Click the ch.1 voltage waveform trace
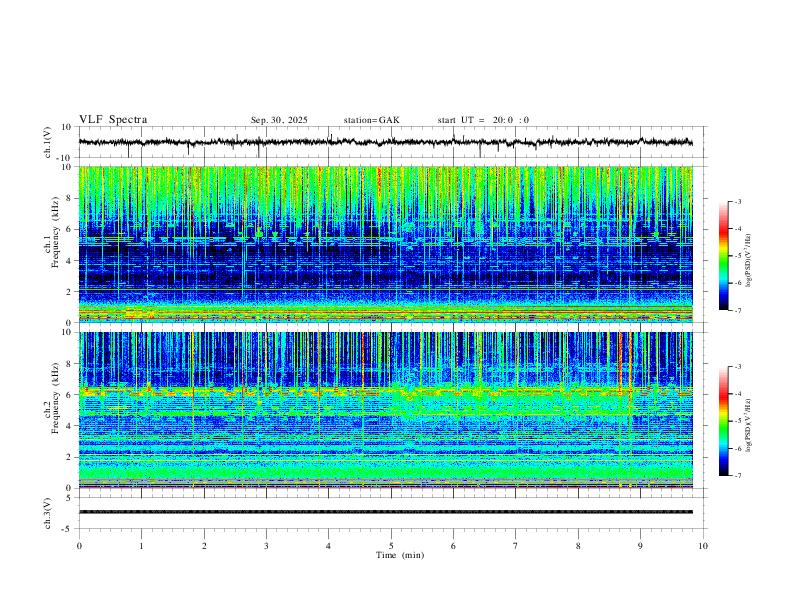 click(385, 142)
